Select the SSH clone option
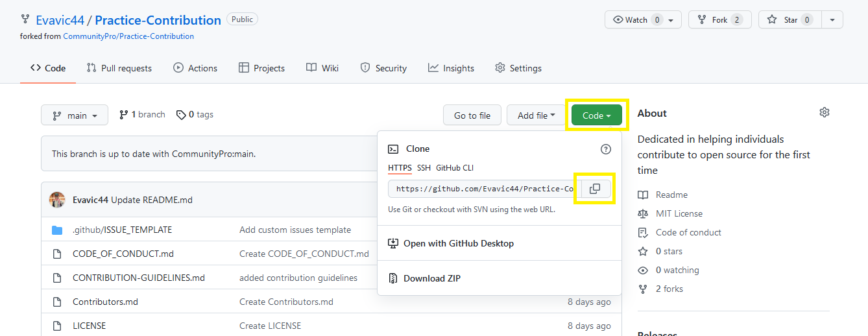Viewport: 868px width, 336px height. (424, 168)
